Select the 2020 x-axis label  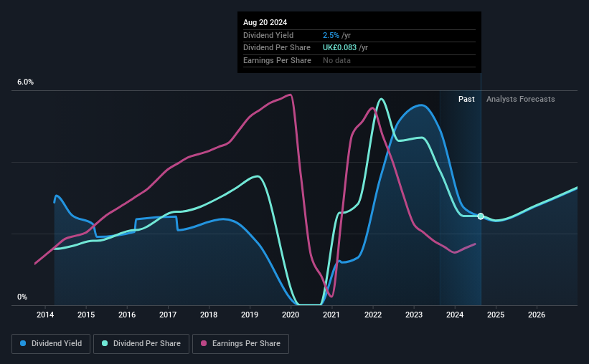click(x=291, y=315)
